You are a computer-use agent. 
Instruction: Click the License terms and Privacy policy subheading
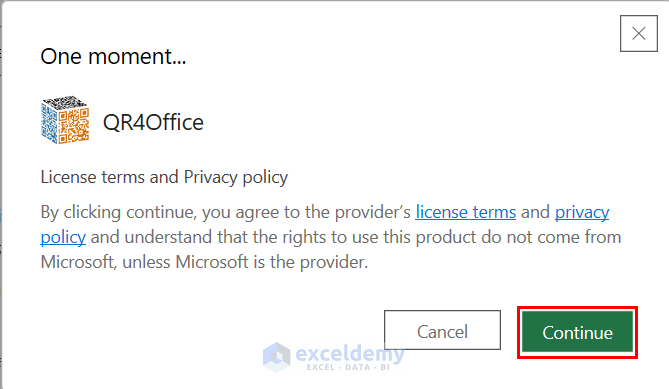[x=164, y=177]
